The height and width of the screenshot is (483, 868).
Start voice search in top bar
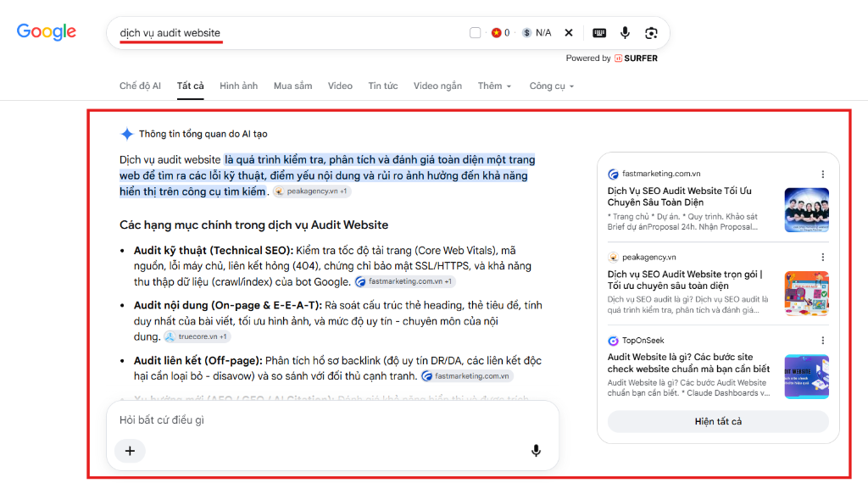click(x=625, y=33)
